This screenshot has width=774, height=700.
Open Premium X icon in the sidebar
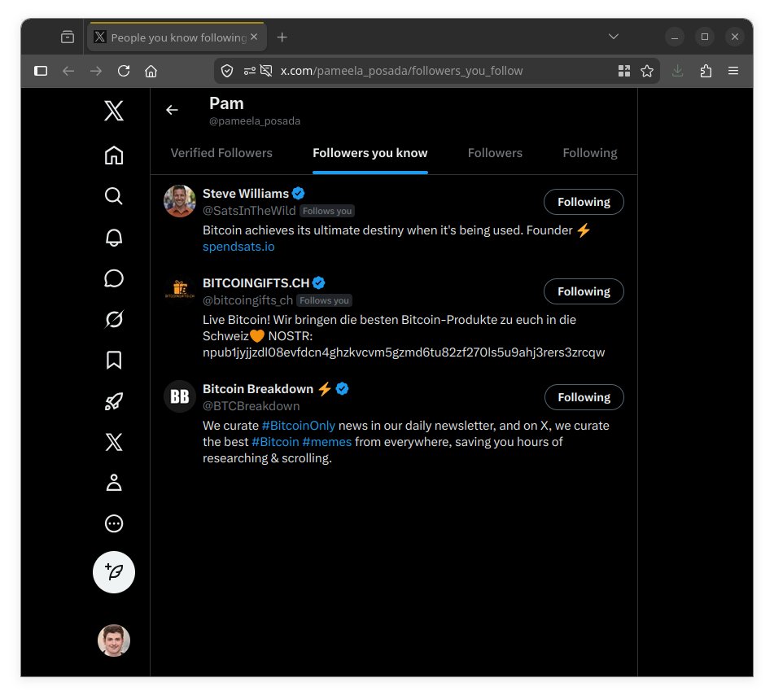pos(113,442)
